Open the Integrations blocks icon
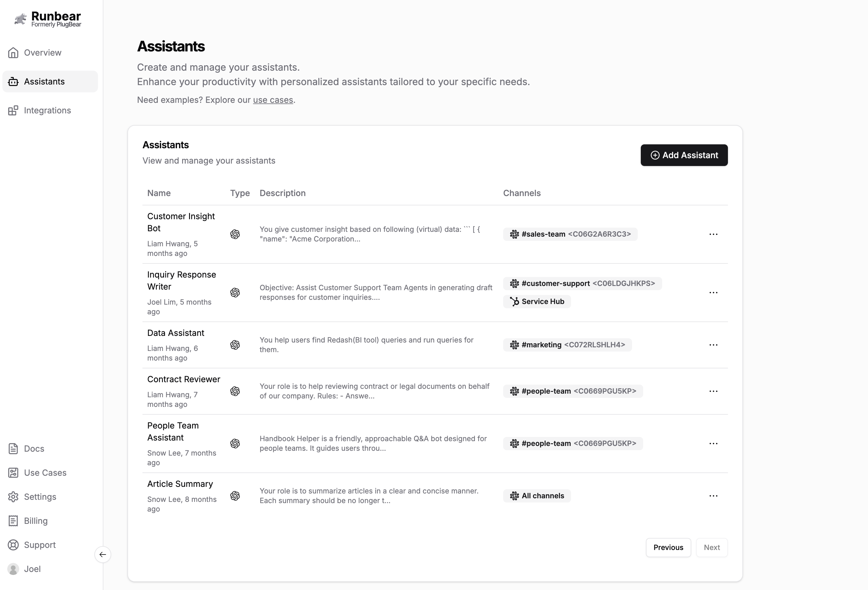The width and height of the screenshot is (868, 590). pos(13,110)
